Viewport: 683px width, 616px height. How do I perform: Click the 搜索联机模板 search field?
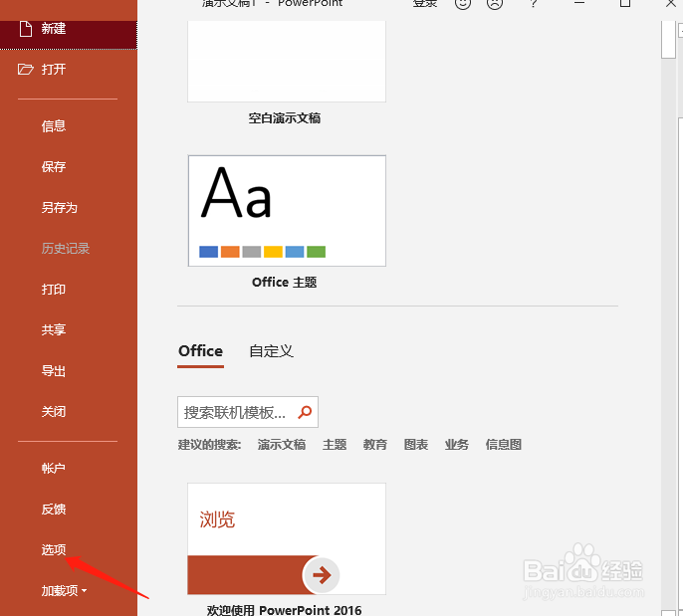coord(247,412)
